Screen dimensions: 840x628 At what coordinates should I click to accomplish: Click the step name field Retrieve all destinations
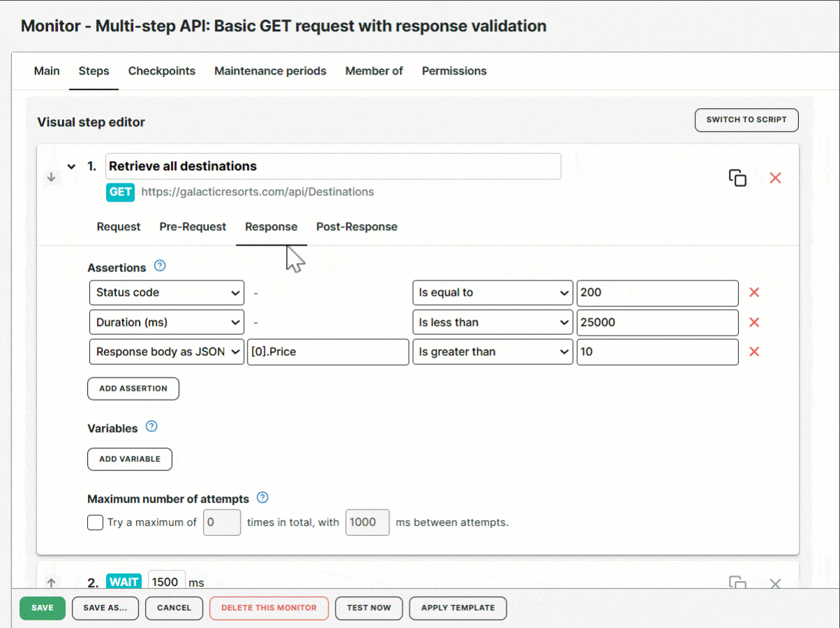pyautogui.click(x=333, y=167)
